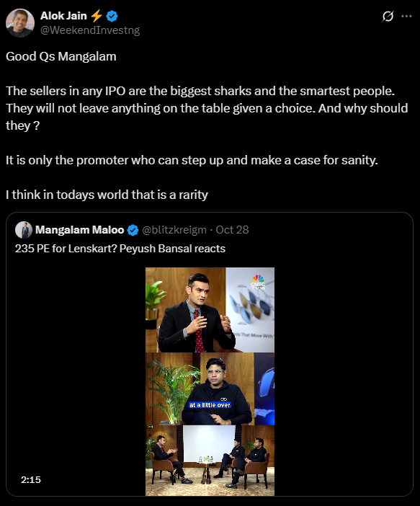Screen dimensions: 420x506
Task: Click the verified badge beside Mangalam Maloo
Action: click(133, 230)
